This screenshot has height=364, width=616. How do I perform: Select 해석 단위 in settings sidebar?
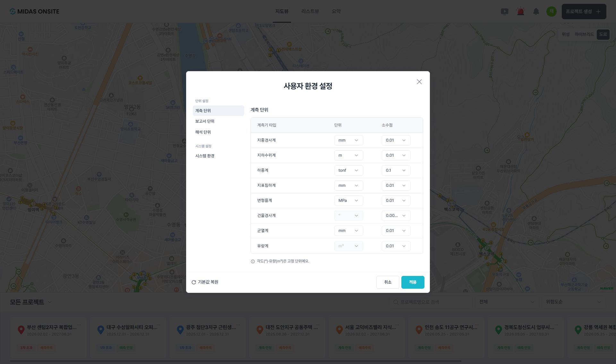point(218,132)
